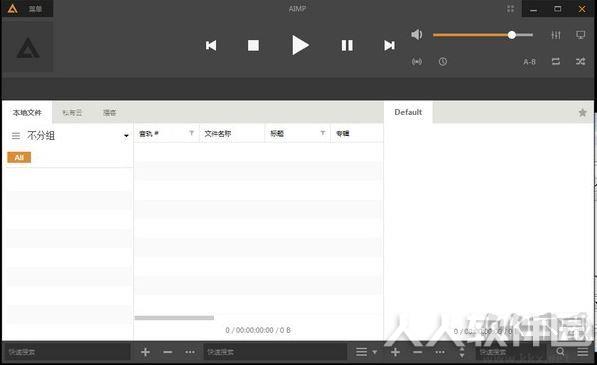Pause the current track
The width and height of the screenshot is (597, 365).
[x=347, y=45]
